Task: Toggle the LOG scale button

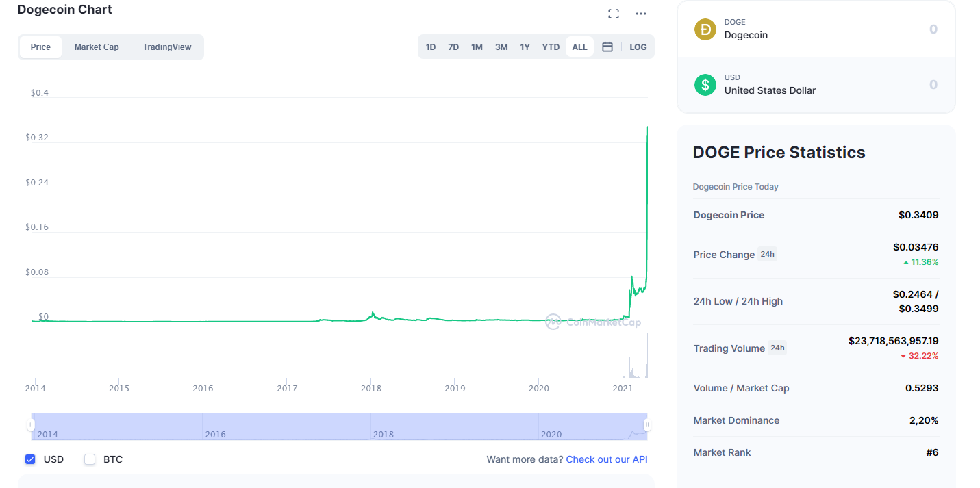Action: click(638, 47)
